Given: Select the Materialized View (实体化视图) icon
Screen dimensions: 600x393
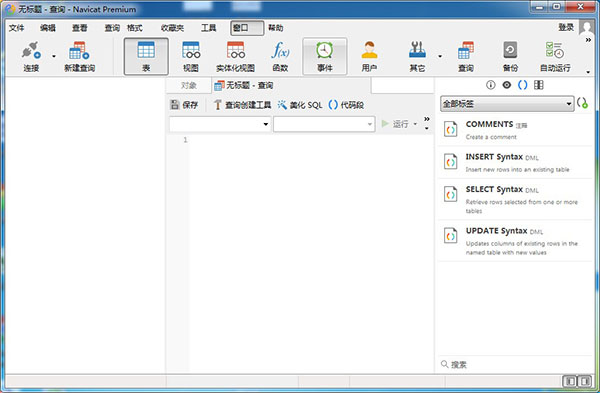Looking at the screenshot, I should [235, 56].
